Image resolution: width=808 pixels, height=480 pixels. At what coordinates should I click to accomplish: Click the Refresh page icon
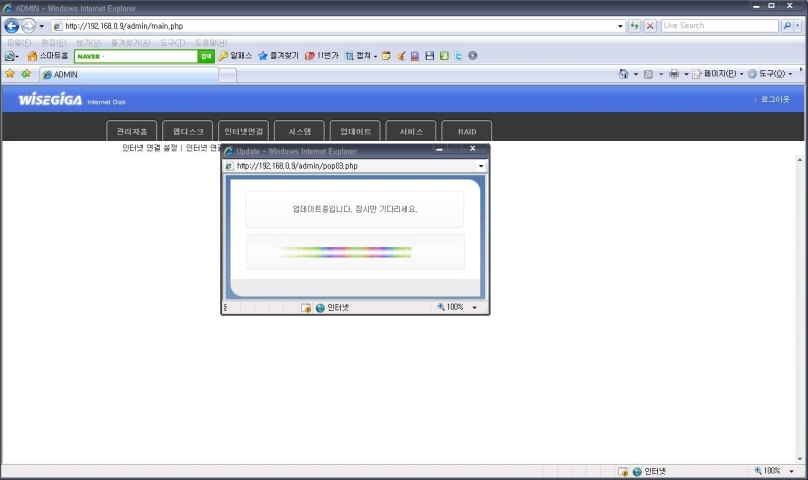click(635, 25)
